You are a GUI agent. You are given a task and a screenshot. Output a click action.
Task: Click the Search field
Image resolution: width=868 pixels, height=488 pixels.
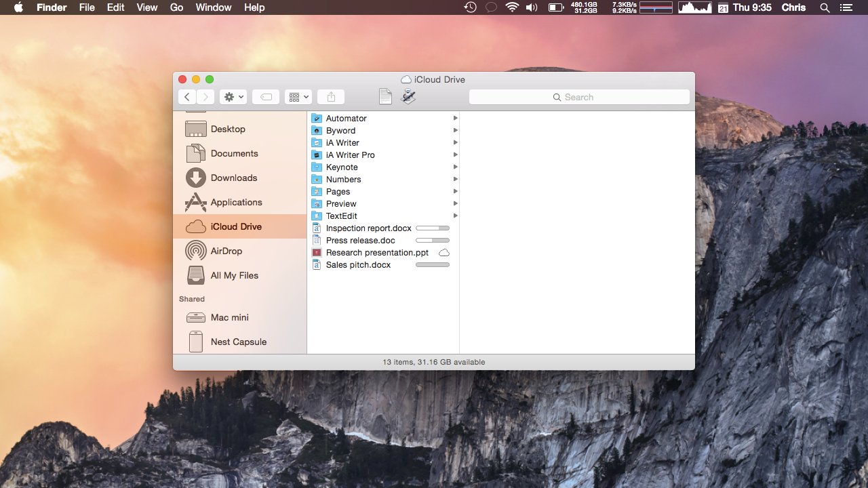[x=579, y=97]
